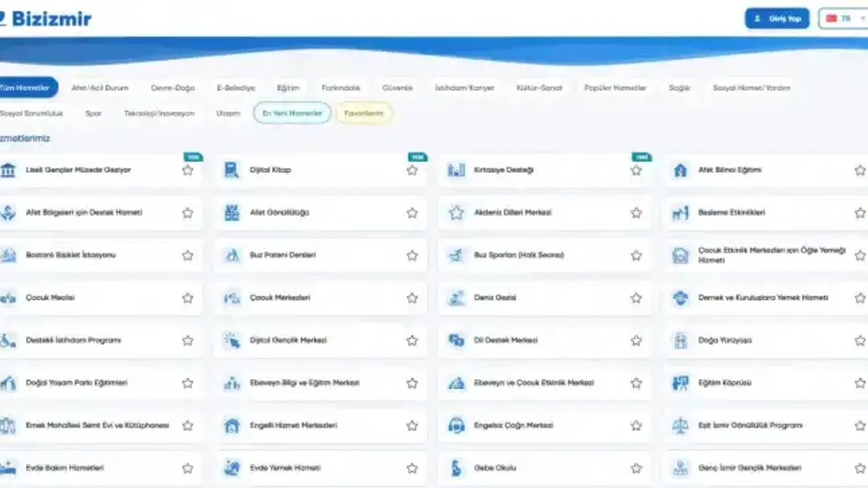Open the TR language dropdown

coord(843,19)
